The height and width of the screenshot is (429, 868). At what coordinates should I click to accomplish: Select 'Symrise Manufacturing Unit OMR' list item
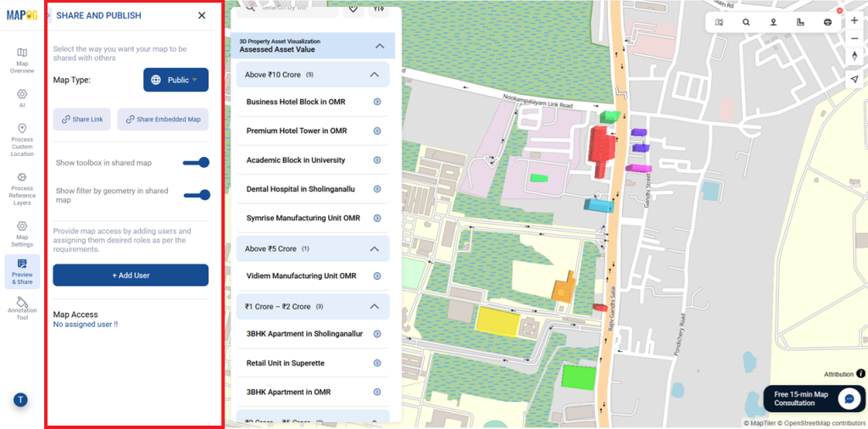313,218
